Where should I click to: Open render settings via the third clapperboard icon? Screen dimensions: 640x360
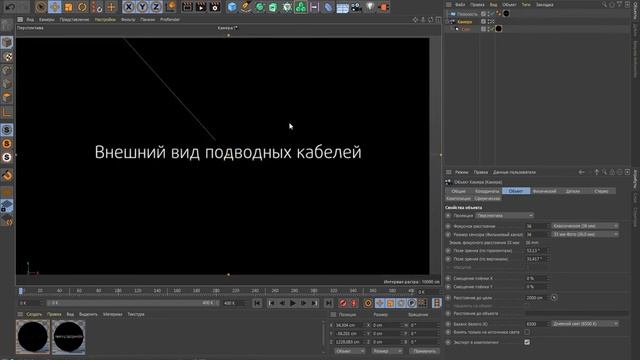[x=215, y=7]
